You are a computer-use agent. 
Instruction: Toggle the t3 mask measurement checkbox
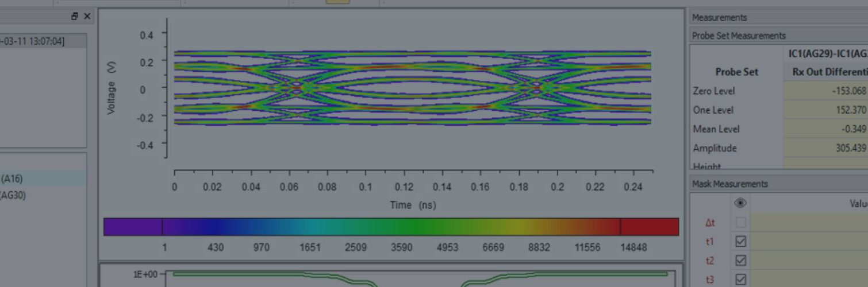click(741, 280)
